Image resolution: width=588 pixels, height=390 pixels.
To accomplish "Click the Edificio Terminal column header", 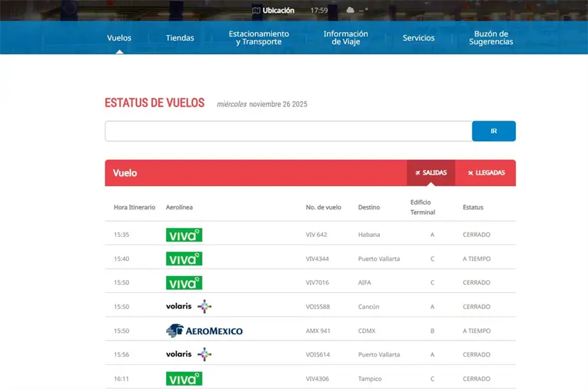I will click(x=423, y=207).
